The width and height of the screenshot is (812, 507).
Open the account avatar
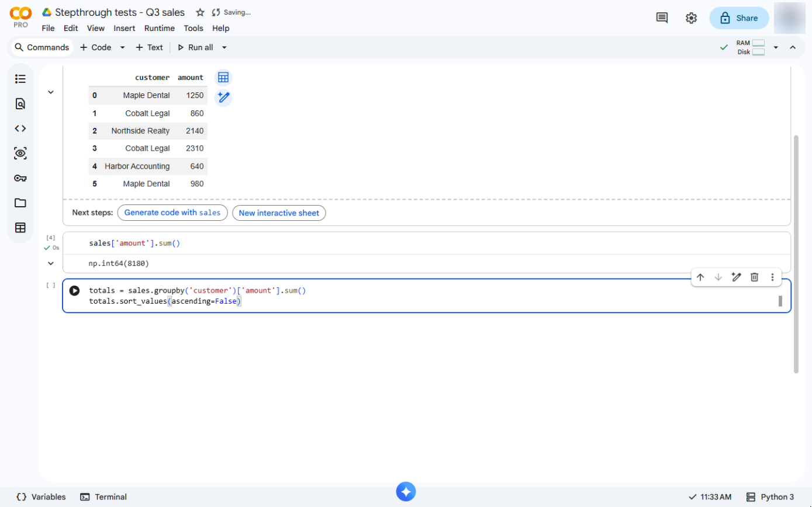pos(789,18)
